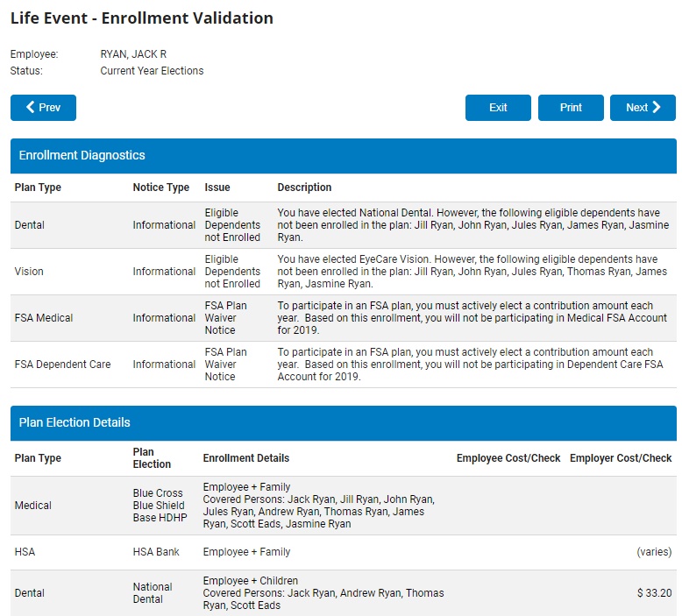Click the Issue column header
This screenshot has width=682, height=616.
point(217,188)
